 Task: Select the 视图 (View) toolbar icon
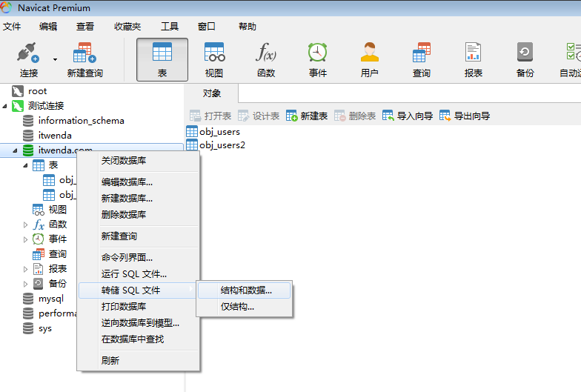tap(214, 59)
